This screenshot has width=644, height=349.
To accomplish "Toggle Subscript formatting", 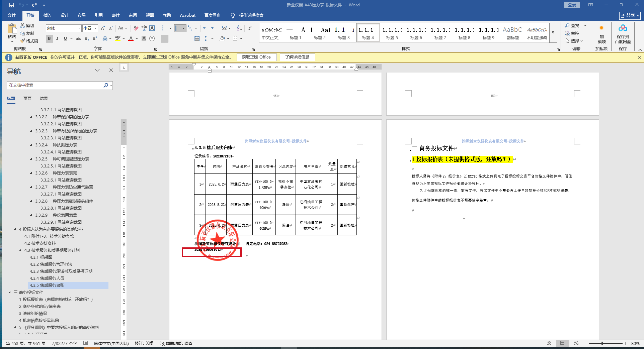I will pyautogui.click(x=87, y=38).
